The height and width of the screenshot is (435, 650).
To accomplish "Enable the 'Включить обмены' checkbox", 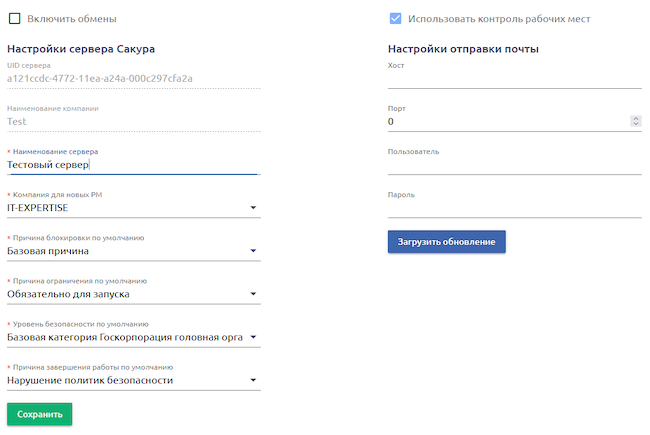I will [x=14, y=19].
